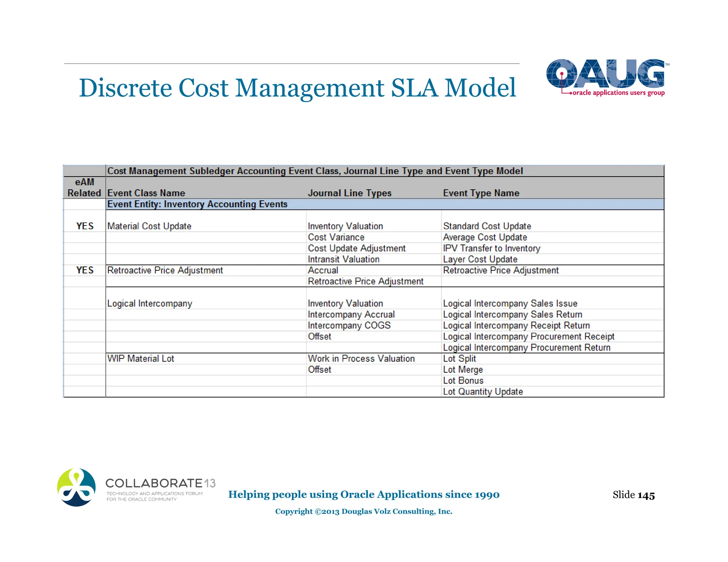Select the slide title 'Discrete Cost Management SLA Model'
728x562 pixels.
(x=297, y=88)
